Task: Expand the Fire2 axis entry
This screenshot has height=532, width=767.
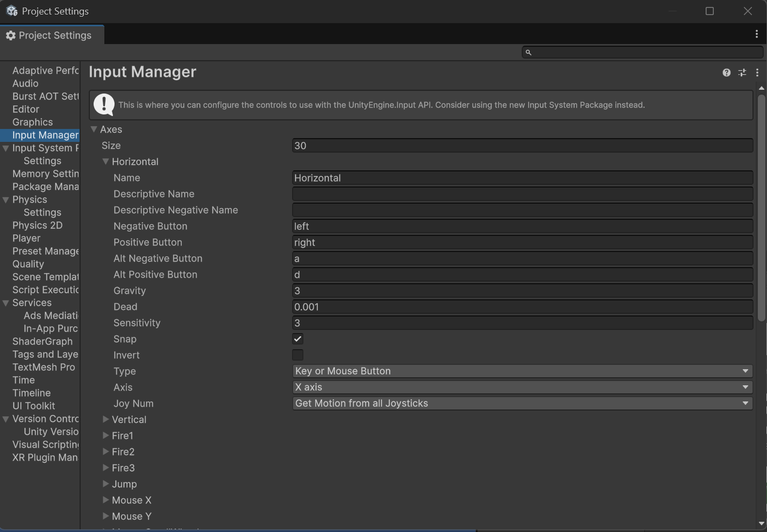Action: [105, 452]
